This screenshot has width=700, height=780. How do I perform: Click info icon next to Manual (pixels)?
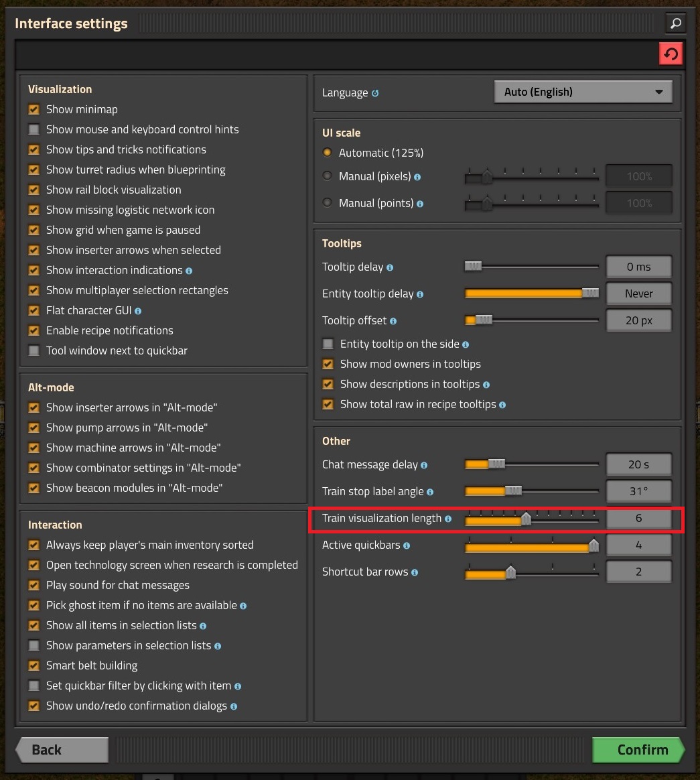pos(418,177)
